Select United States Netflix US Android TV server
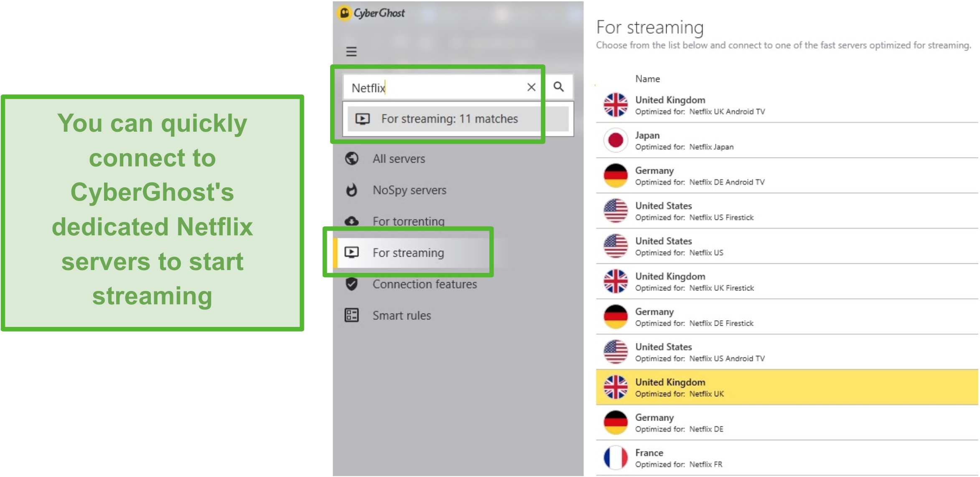Screen dimensions: 980x477 pyautogui.click(x=787, y=352)
